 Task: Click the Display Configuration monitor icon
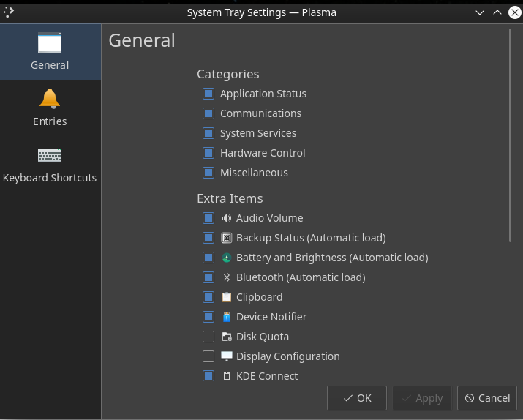coord(227,356)
